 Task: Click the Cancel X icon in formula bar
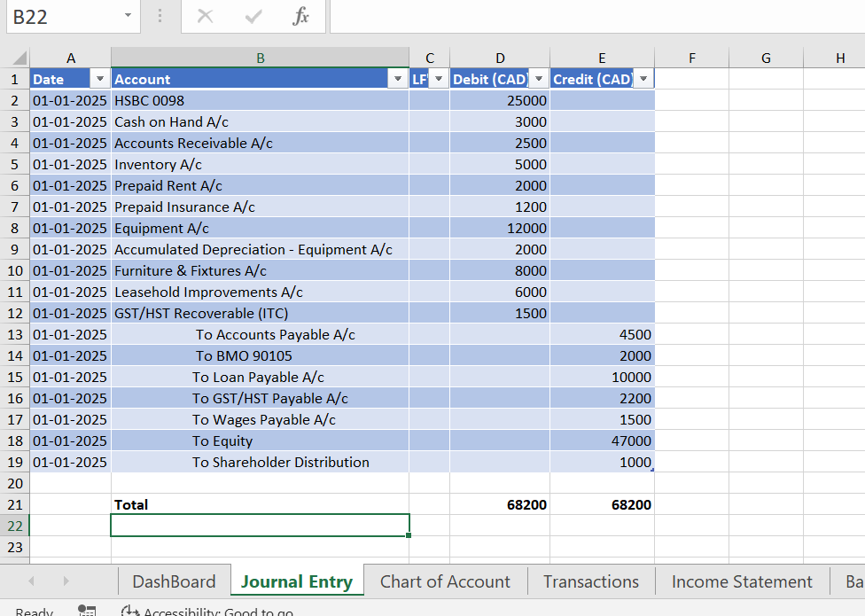point(206,17)
